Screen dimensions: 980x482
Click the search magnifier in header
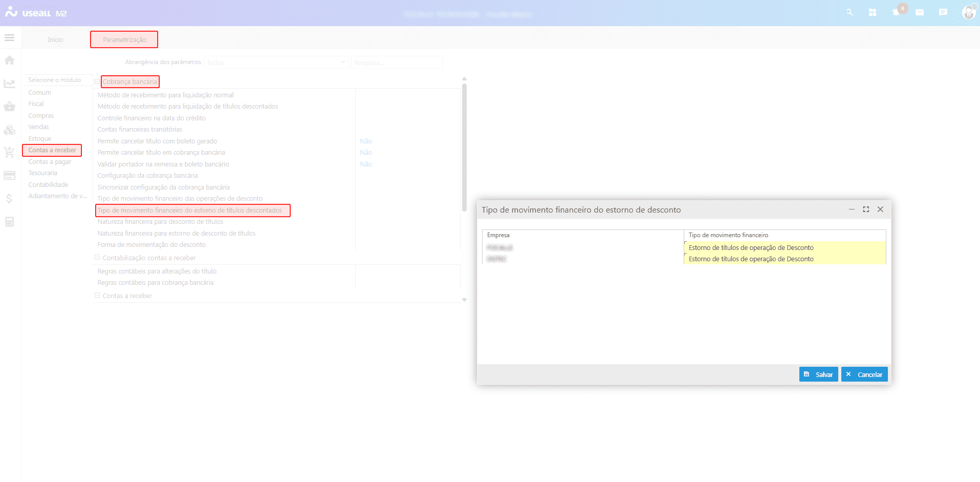[850, 12]
